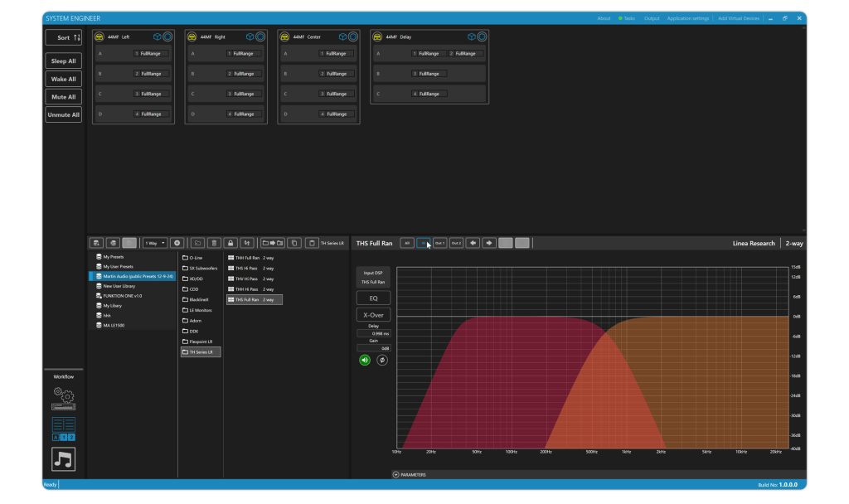Image resolution: width=849 pixels, height=504 pixels.
Task: Open the workflow gears setup icon
Action: pos(63,399)
